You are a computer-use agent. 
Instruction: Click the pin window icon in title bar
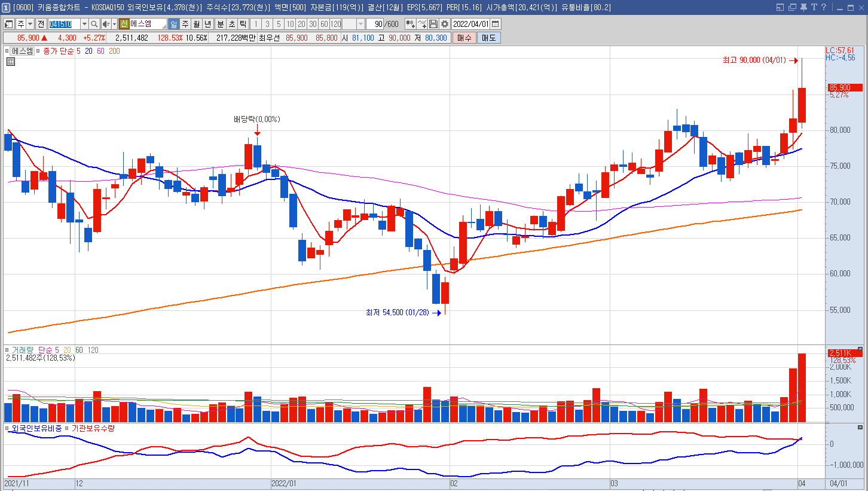(803, 7)
